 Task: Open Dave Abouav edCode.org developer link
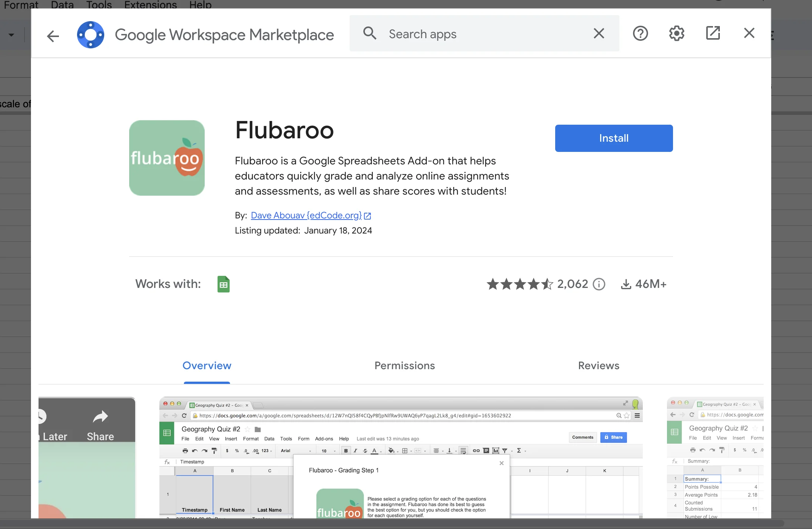(306, 215)
